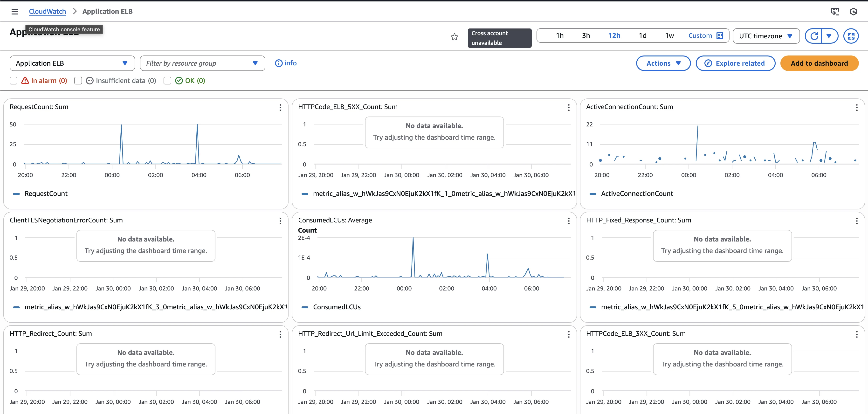Open ConsumedLCUs widget options menu

click(568, 221)
